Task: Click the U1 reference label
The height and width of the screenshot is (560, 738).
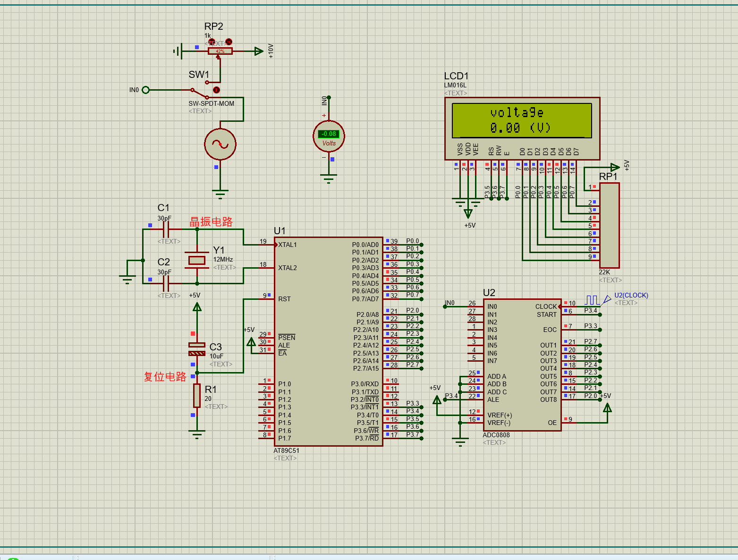Action: click(280, 230)
